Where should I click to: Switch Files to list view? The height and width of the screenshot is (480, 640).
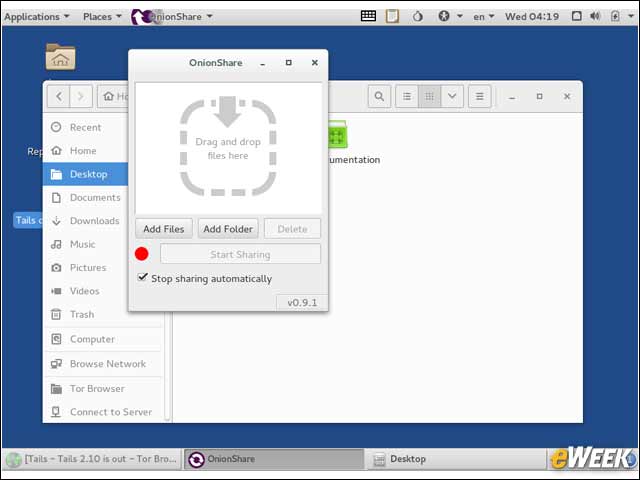click(x=407, y=97)
